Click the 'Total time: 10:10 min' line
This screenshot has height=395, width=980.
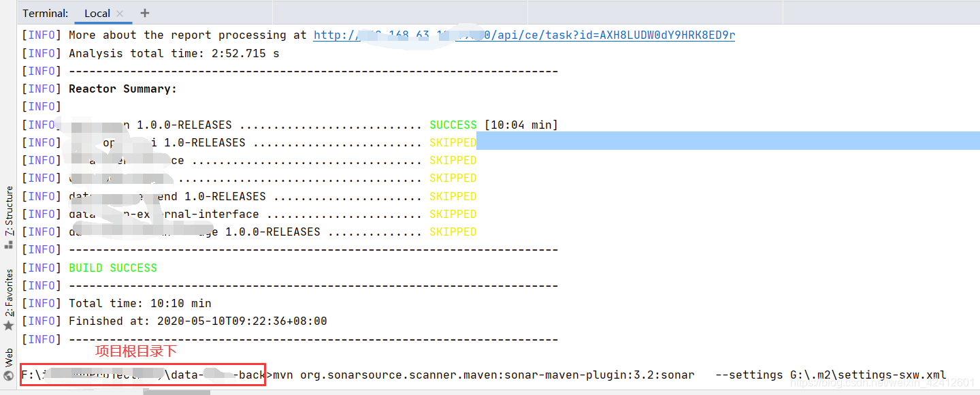[x=140, y=303]
